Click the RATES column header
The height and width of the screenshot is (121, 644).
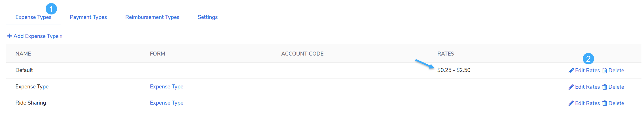click(x=446, y=54)
